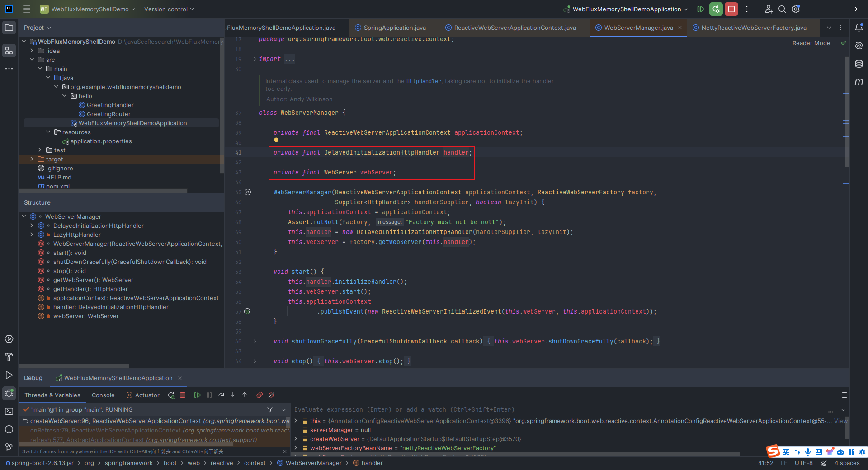Image resolution: width=868 pixels, height=470 pixels.
Task: Toggle Reader Mode in editor
Action: coord(811,43)
